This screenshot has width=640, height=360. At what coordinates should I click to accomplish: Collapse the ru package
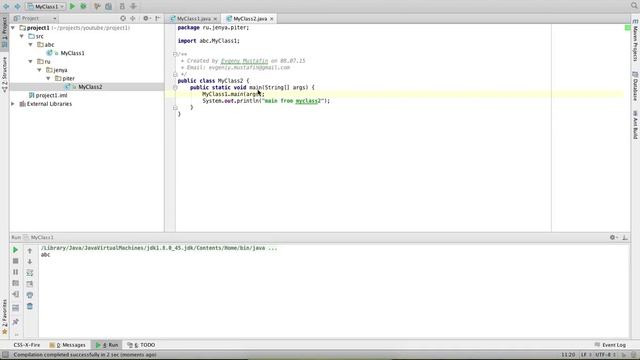(x=31, y=61)
